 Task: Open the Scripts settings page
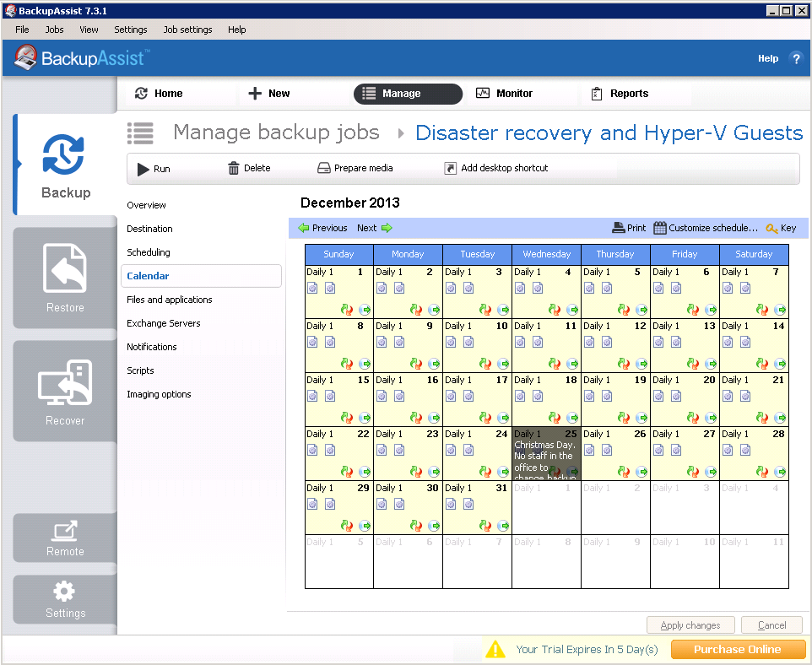click(140, 370)
